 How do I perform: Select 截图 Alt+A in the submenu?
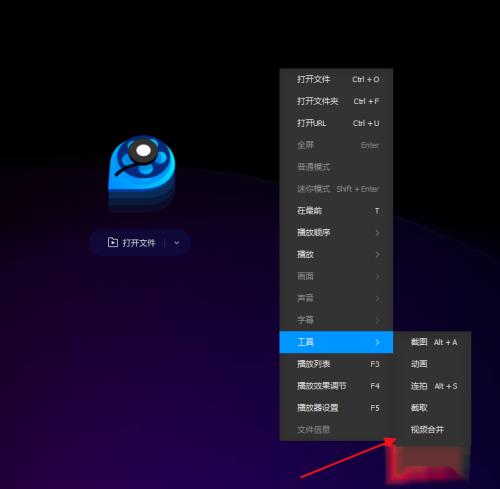pyautogui.click(x=432, y=342)
